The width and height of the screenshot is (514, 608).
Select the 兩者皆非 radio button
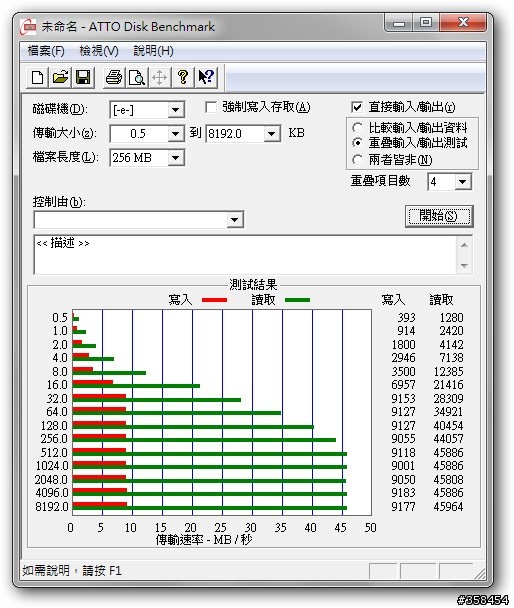[357, 159]
